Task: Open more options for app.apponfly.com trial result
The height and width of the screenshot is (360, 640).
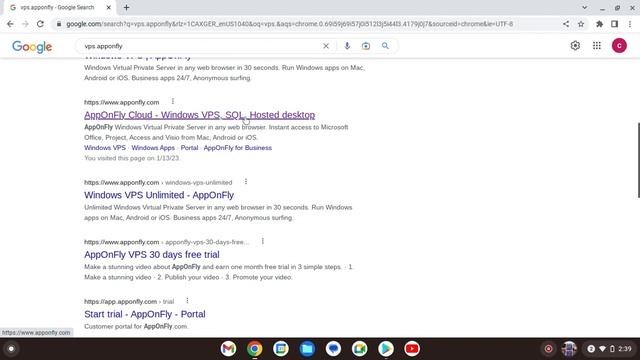Action: (x=187, y=301)
